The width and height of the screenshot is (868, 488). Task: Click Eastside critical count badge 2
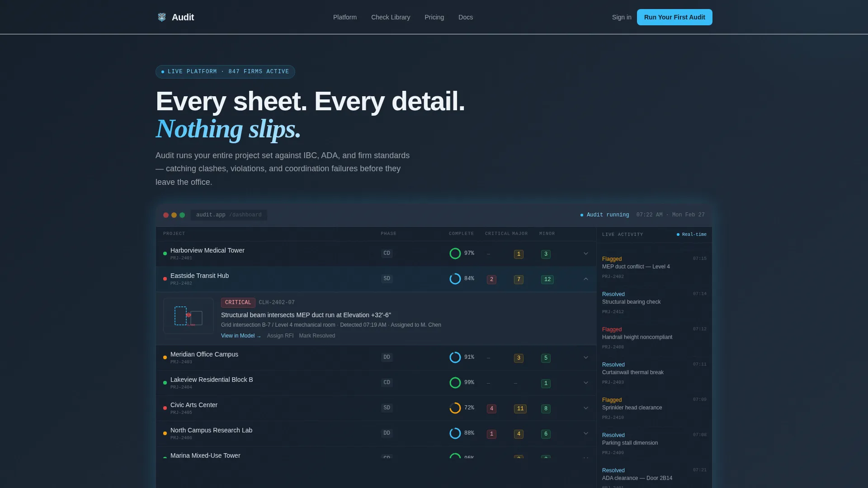(x=491, y=280)
